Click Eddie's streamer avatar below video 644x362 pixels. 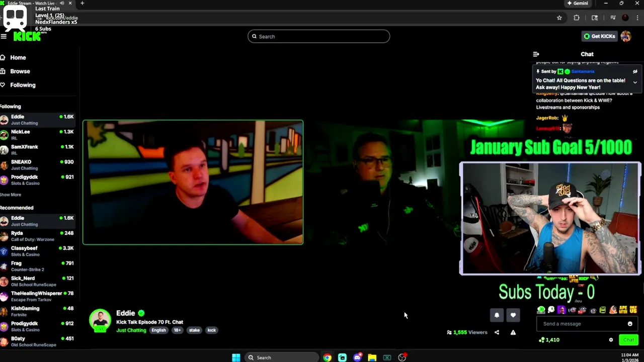point(100,320)
